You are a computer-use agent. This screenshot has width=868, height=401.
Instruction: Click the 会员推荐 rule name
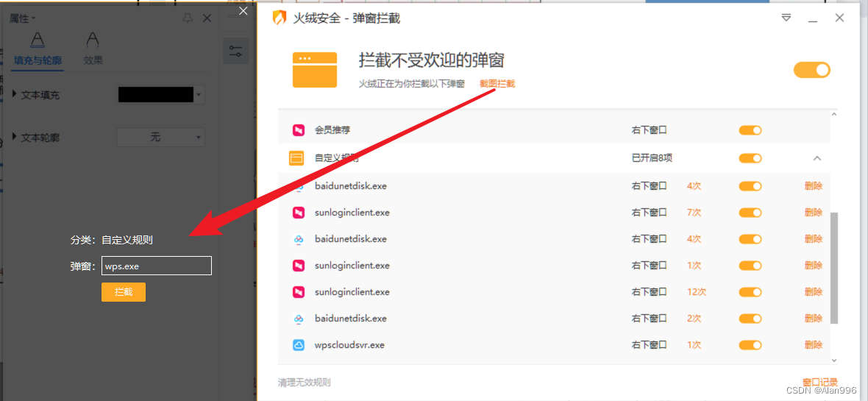coord(332,130)
